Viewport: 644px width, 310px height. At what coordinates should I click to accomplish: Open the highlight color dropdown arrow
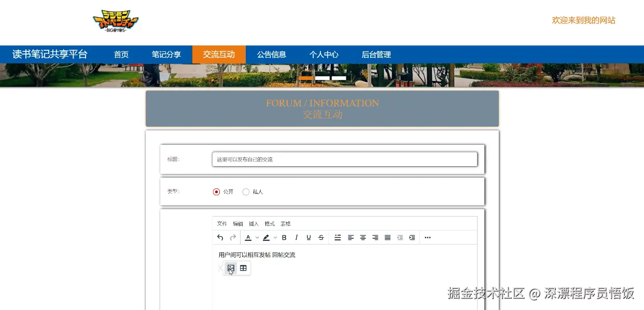(275, 237)
